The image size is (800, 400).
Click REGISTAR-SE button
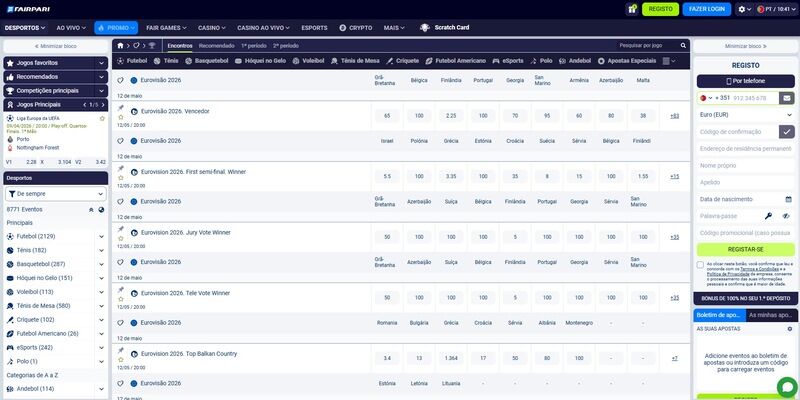pyautogui.click(x=745, y=249)
